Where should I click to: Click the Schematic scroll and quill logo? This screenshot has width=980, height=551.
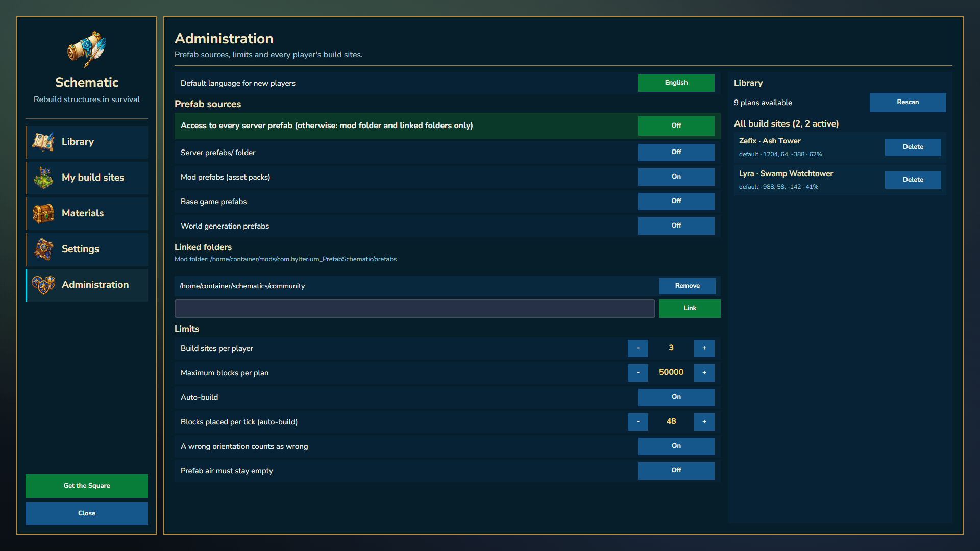(x=87, y=49)
